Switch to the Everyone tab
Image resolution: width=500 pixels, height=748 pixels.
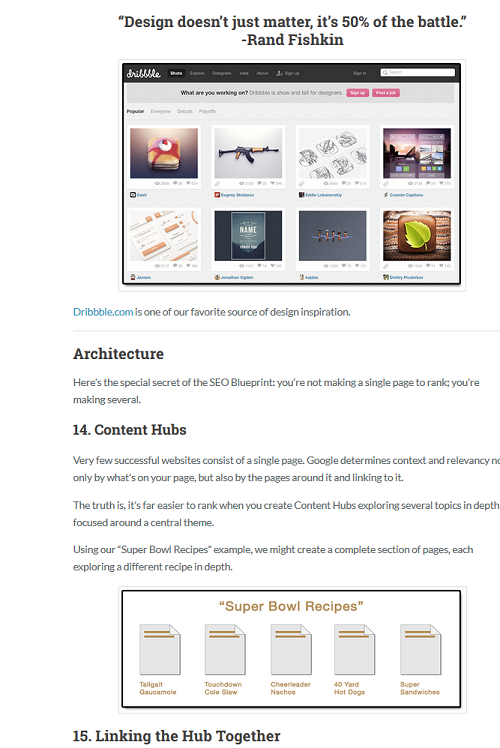[160, 111]
